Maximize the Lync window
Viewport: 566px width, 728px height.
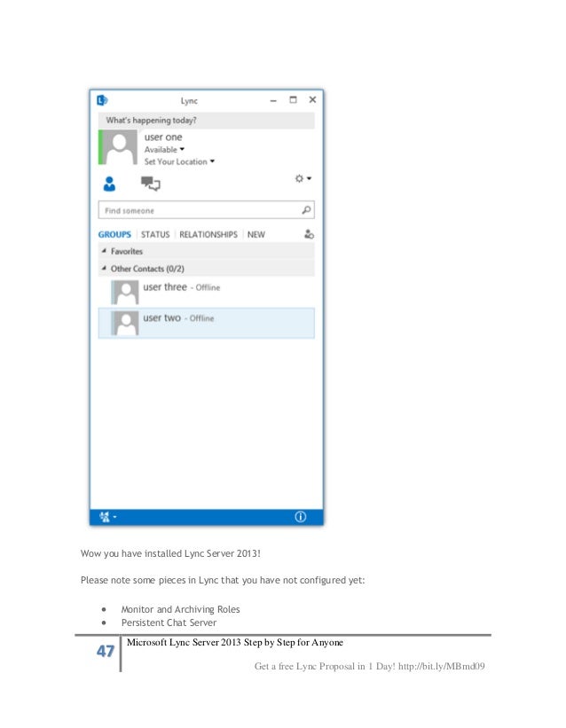(293, 100)
